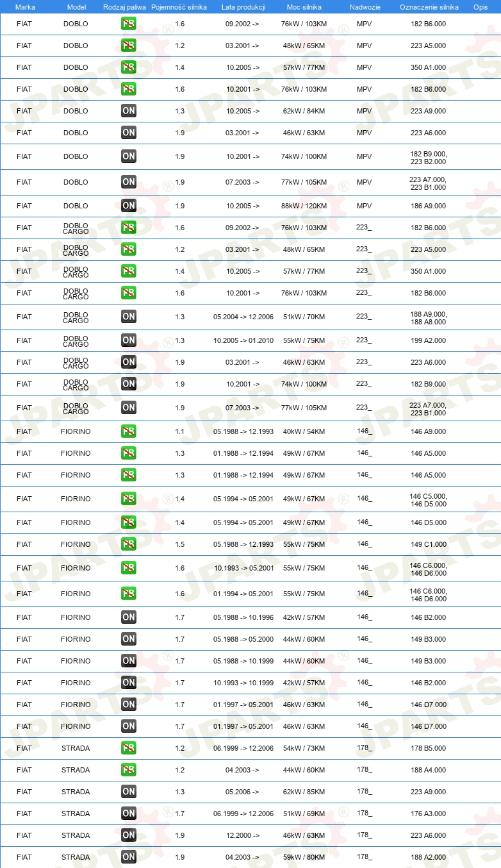Select ON icon in Doblo MPV 74kW/100KM row
The height and width of the screenshot is (868, 501).
(x=129, y=156)
